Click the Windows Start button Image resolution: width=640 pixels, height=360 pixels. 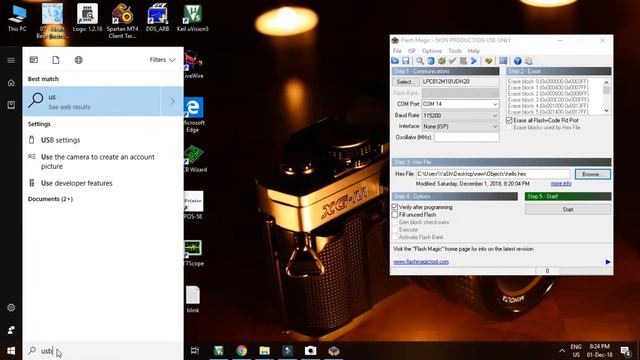[11, 351]
